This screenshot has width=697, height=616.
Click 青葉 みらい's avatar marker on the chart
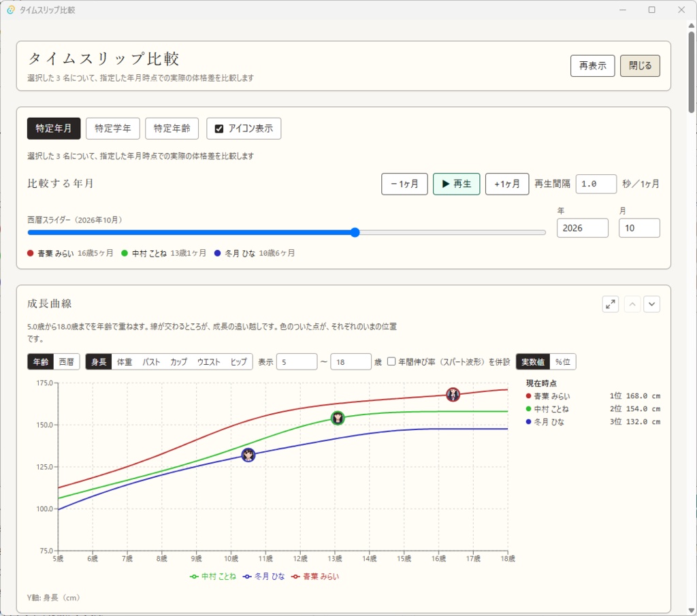[453, 394]
